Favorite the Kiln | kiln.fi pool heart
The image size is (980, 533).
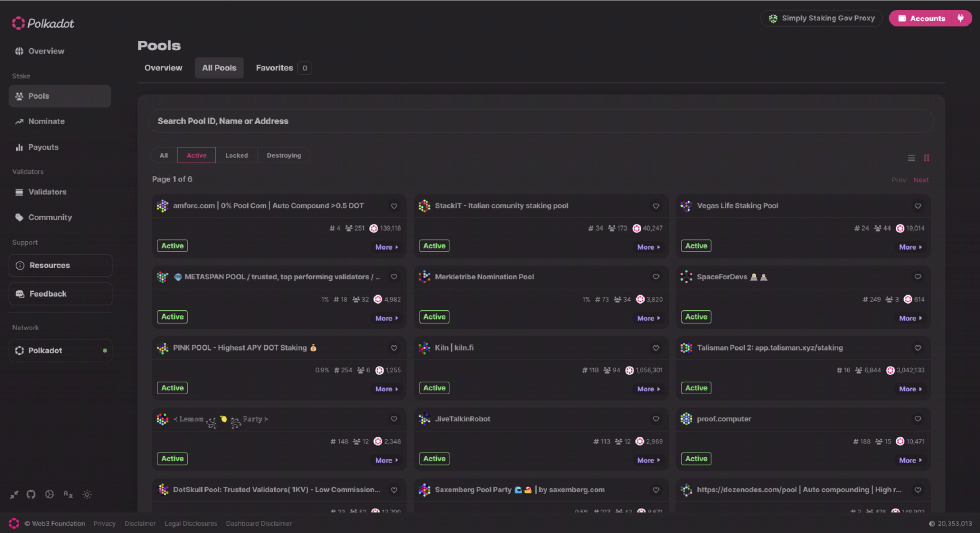point(656,348)
